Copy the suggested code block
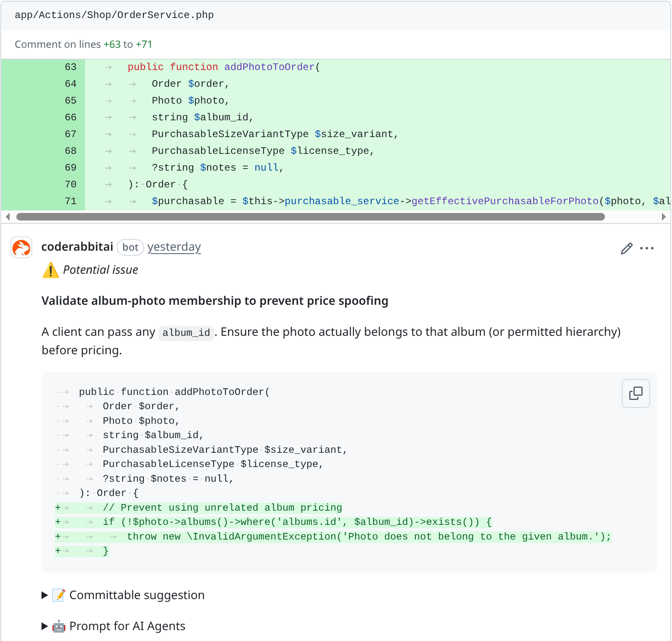 point(636,393)
